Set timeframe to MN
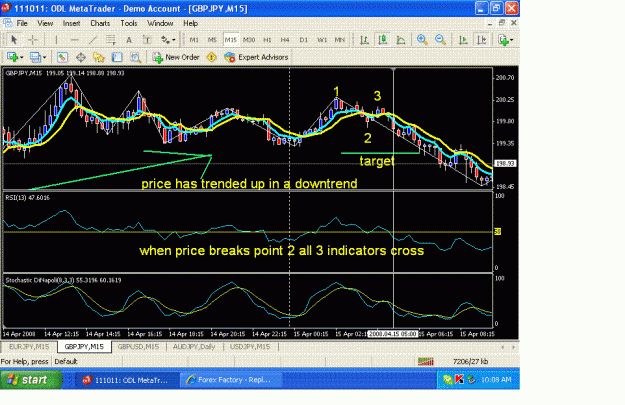The width and height of the screenshot is (625, 405). (340, 40)
